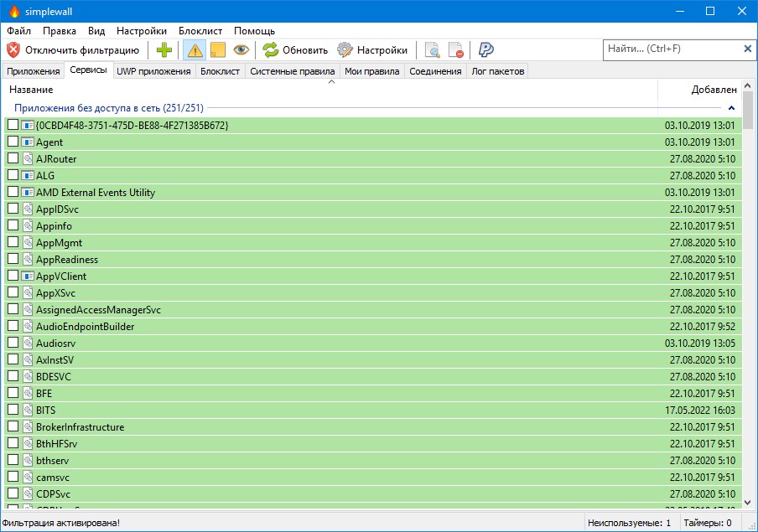Click the icon beside CDPSvc

pyautogui.click(x=28, y=493)
